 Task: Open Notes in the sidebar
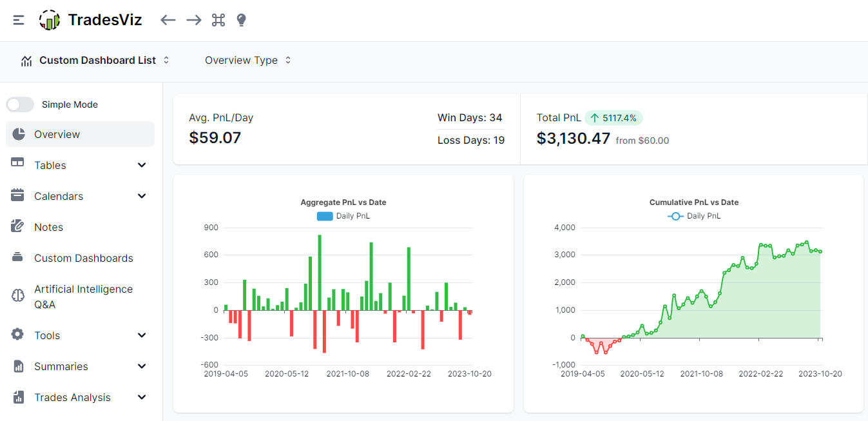(81, 227)
